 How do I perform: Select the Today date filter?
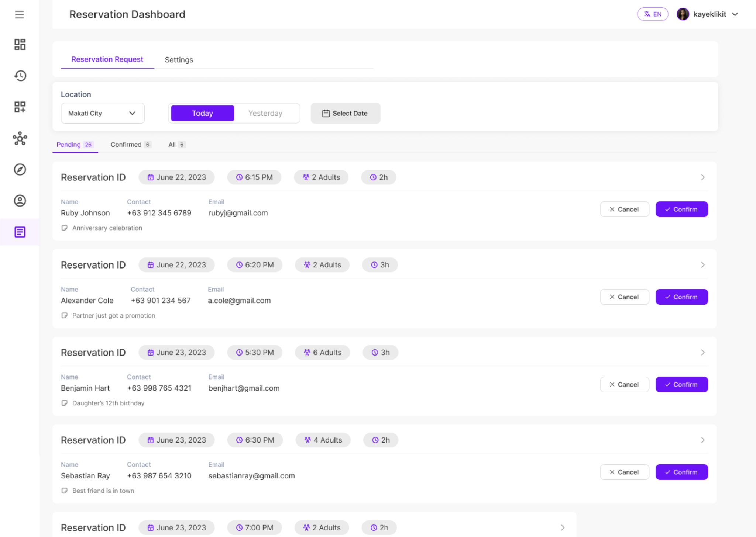(x=202, y=113)
